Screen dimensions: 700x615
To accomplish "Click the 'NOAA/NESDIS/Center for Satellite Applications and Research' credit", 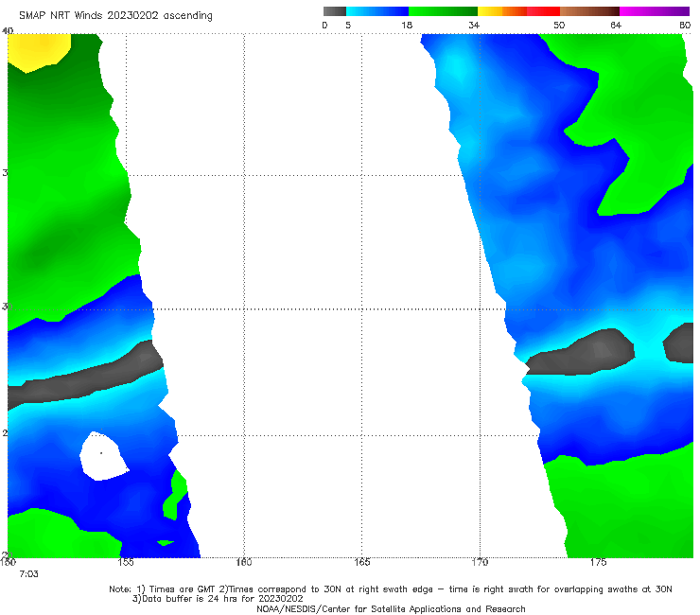I will (x=391, y=609).
